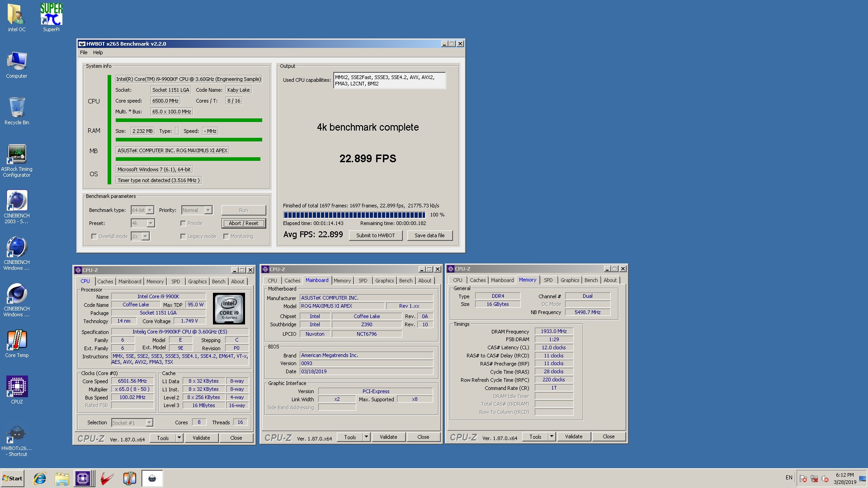Image resolution: width=868 pixels, height=488 pixels.
Task: Open the Core Temp desktop icon
Action: [x=17, y=343]
